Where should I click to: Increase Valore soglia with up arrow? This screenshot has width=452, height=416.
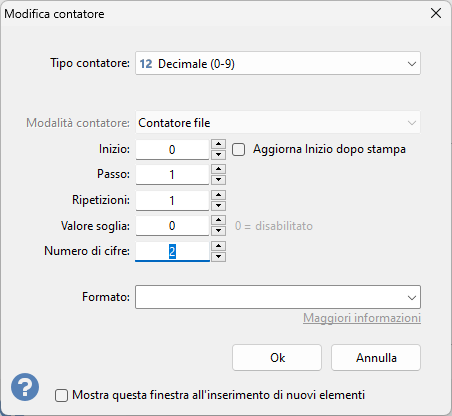(219, 220)
